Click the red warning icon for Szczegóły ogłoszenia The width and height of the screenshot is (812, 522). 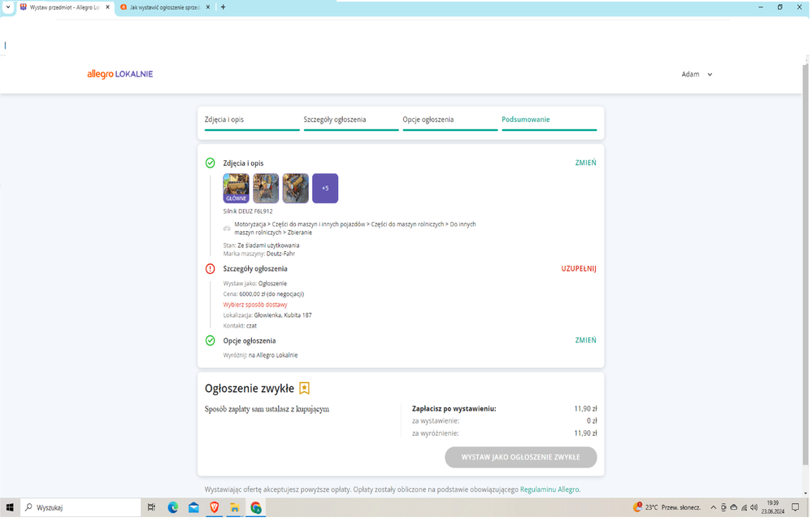211,269
